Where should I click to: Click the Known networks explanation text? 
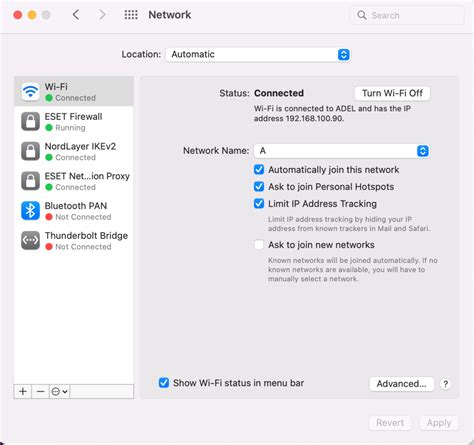pyautogui.click(x=353, y=269)
